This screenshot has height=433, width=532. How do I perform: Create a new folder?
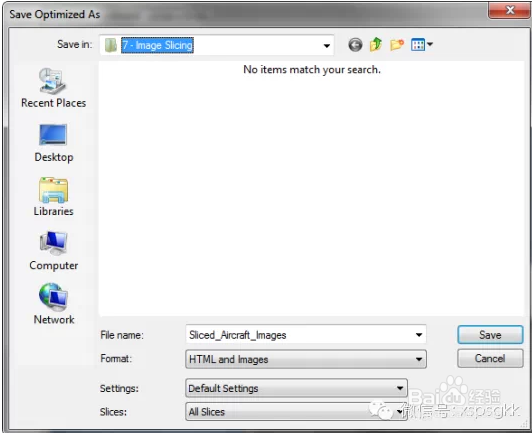[x=397, y=44]
